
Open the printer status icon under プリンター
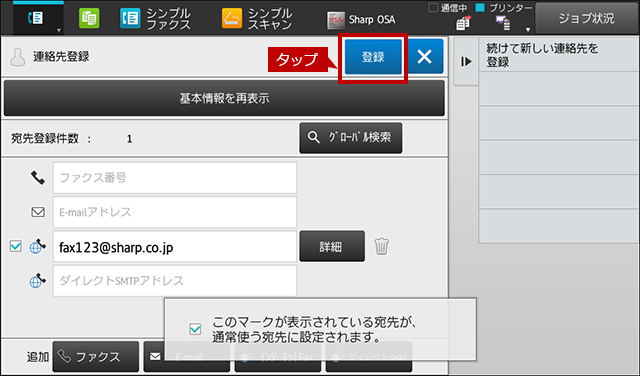(x=502, y=23)
